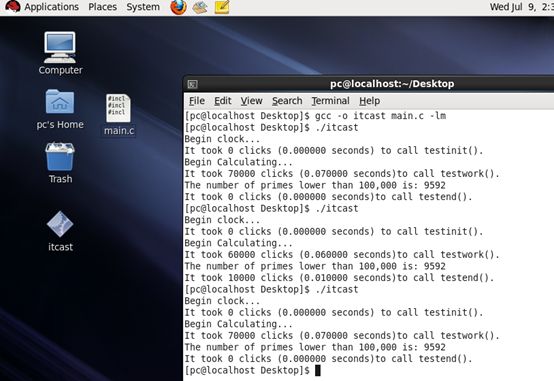This screenshot has height=381, width=554.
Task: Open the terminal View menu
Action: [x=251, y=101]
